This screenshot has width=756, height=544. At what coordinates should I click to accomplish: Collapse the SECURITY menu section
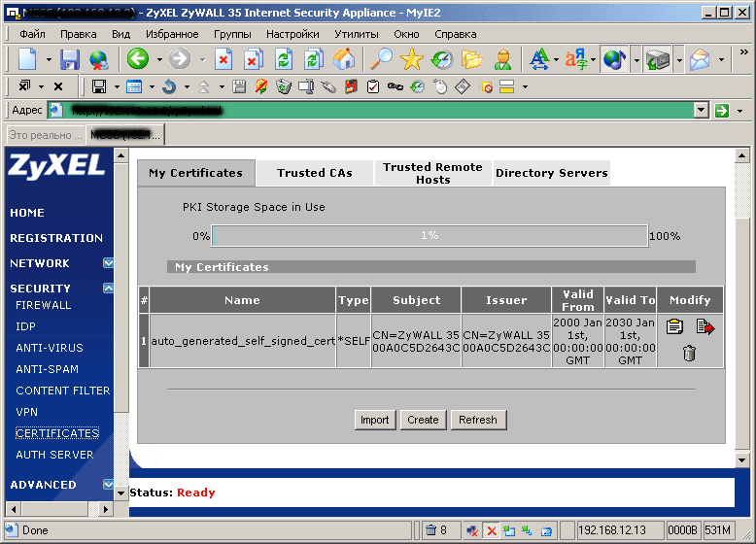coord(109,289)
